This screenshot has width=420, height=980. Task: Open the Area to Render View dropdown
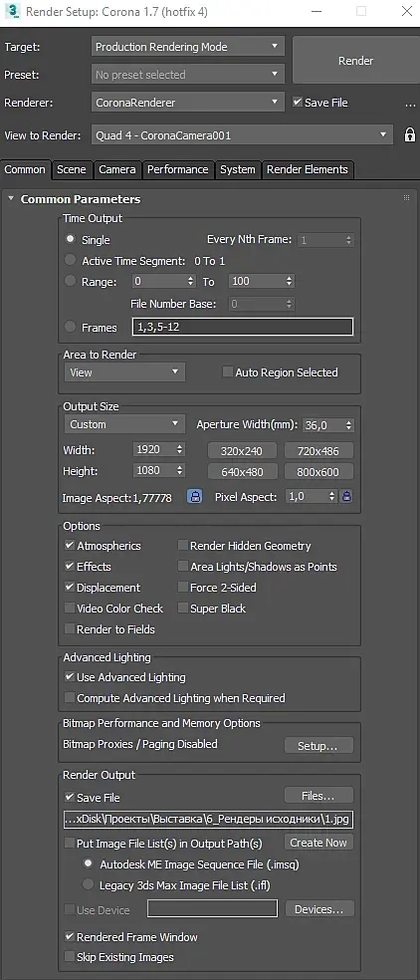[124, 372]
